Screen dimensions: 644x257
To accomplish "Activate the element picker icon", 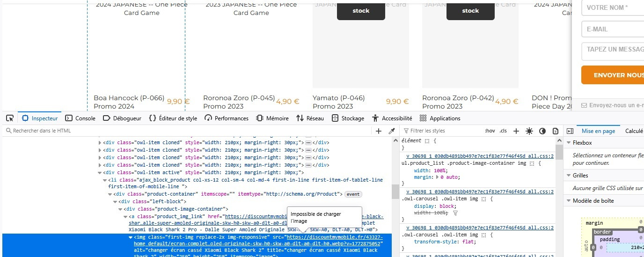I will [9, 118].
